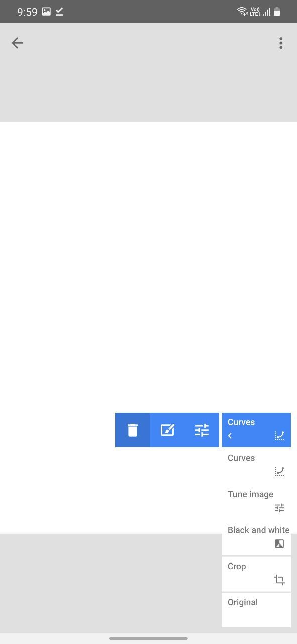
Task: Select the second Curves stack entry
Action: pyautogui.click(x=256, y=466)
